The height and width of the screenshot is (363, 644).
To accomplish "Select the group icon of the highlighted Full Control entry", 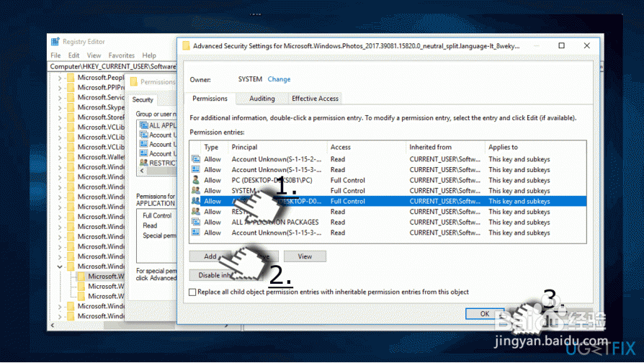I will coord(196,201).
